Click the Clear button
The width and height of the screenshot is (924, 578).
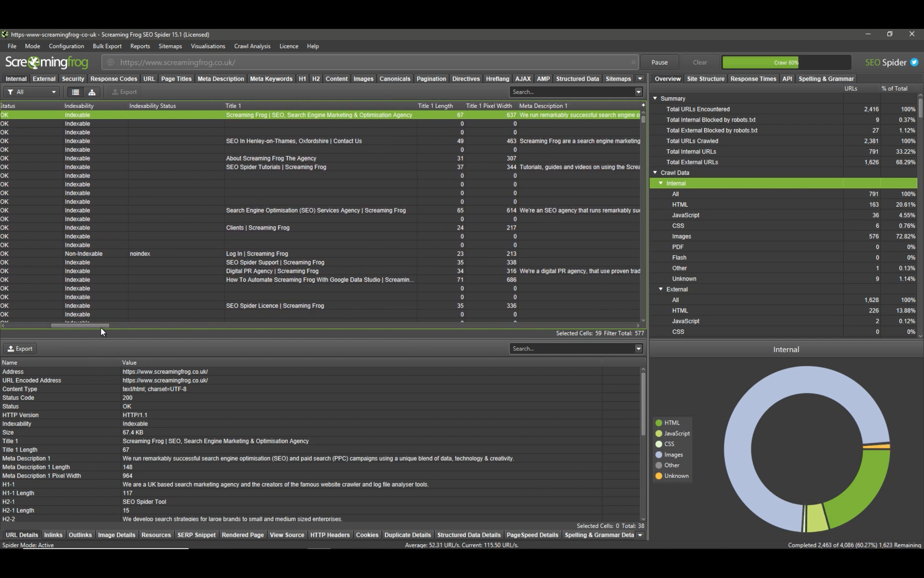(700, 62)
